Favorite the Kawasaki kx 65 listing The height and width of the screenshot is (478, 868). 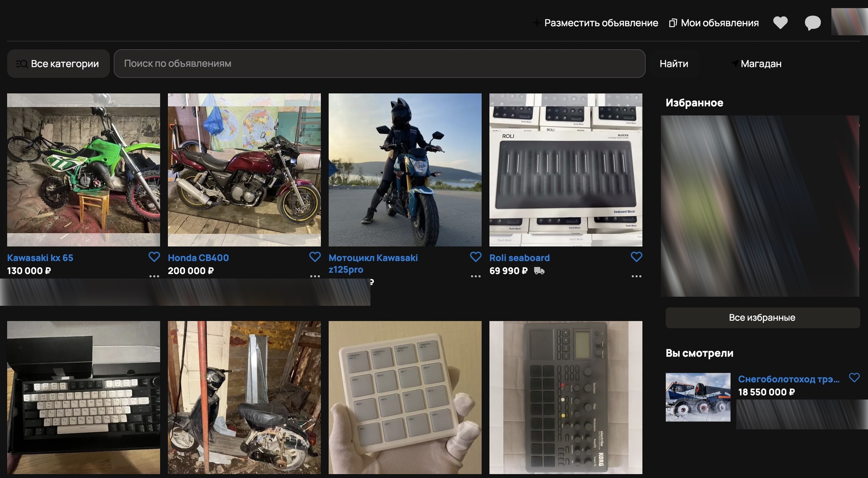pyautogui.click(x=154, y=257)
